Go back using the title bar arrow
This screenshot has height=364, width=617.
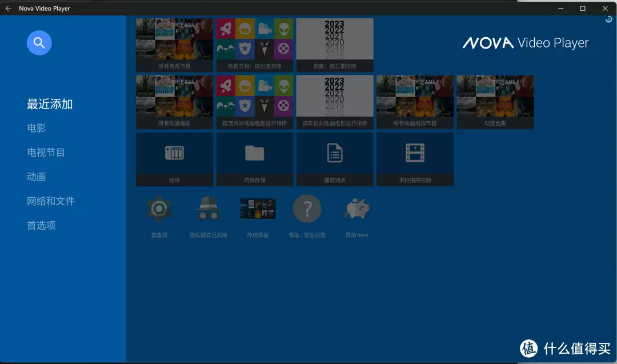click(8, 8)
